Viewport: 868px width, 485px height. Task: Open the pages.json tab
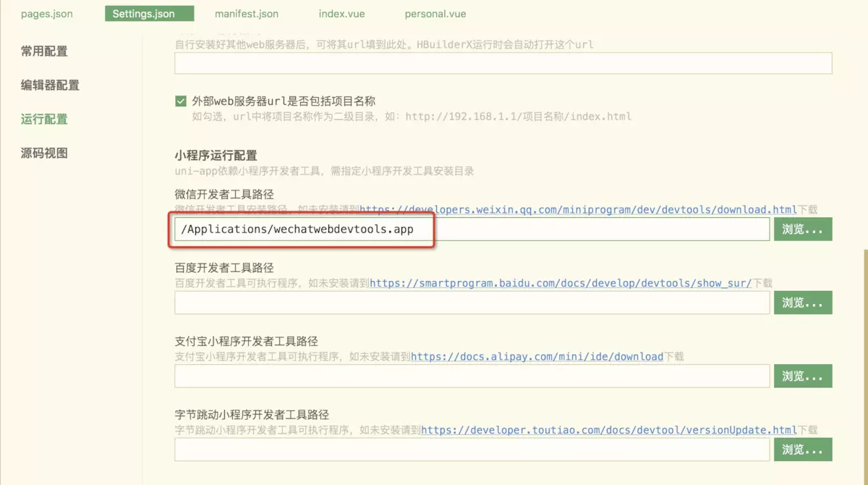(x=46, y=13)
